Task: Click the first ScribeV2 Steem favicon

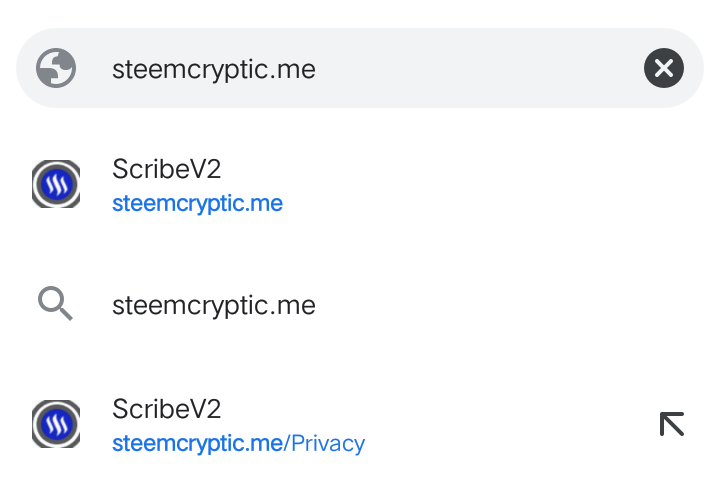Action: (56, 184)
